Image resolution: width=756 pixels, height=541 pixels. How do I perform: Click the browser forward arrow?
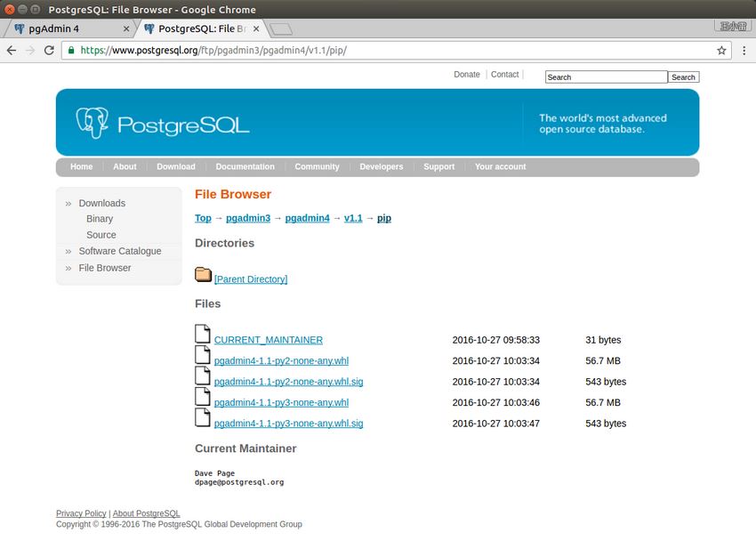coord(30,50)
